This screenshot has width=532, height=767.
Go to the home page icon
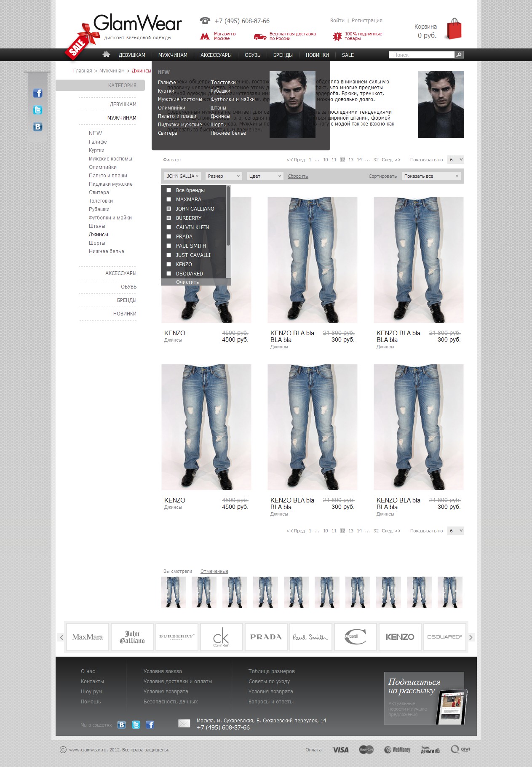(x=106, y=54)
